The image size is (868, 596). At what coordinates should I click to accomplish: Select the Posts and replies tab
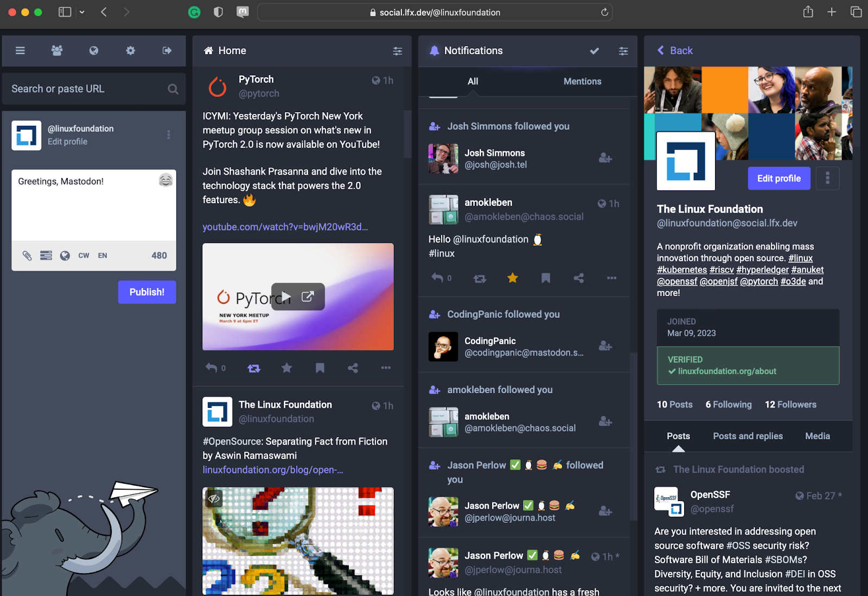tap(748, 436)
